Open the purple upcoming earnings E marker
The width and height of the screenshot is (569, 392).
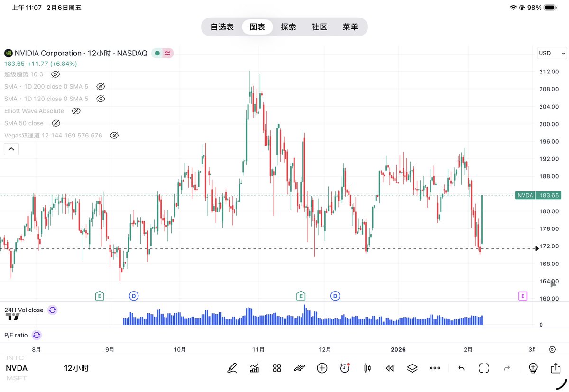pyautogui.click(x=523, y=296)
